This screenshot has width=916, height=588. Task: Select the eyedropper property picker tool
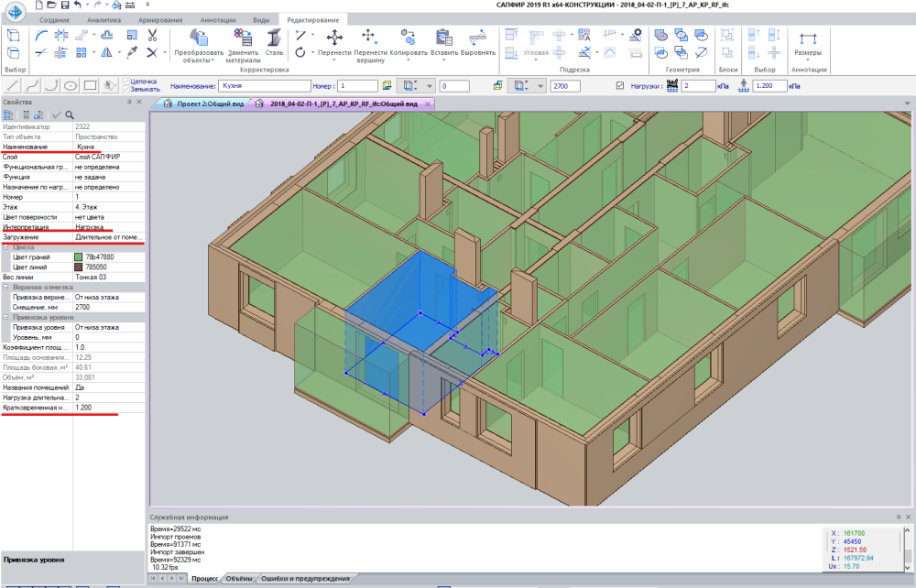pyautogui.click(x=133, y=52)
